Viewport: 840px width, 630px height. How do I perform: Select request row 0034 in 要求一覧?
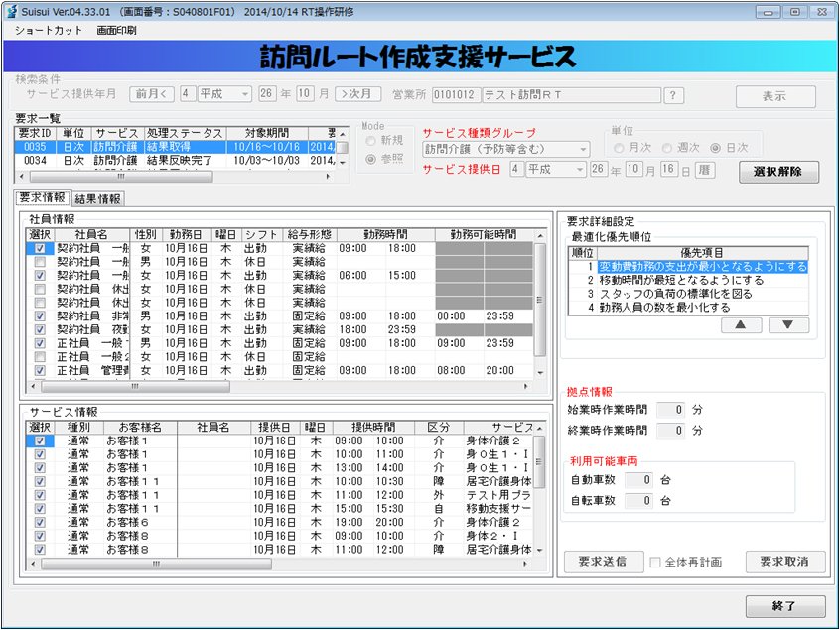click(x=175, y=160)
